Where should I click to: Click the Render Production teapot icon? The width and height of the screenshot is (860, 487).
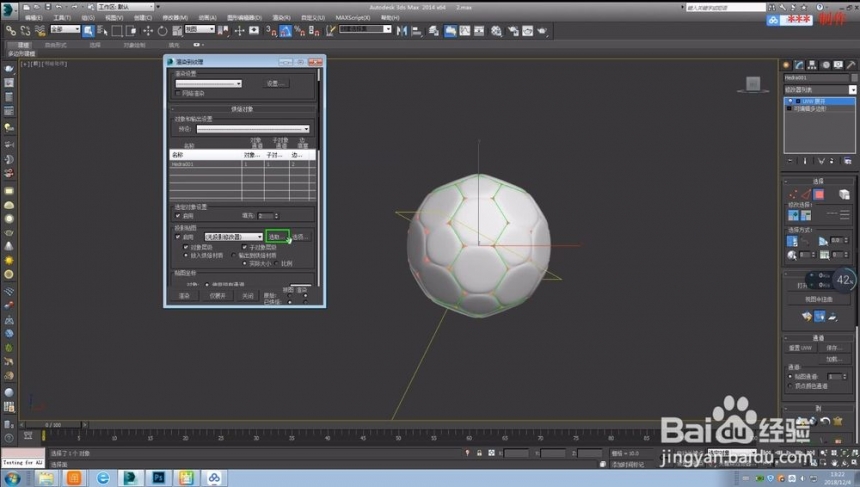[x=542, y=31]
